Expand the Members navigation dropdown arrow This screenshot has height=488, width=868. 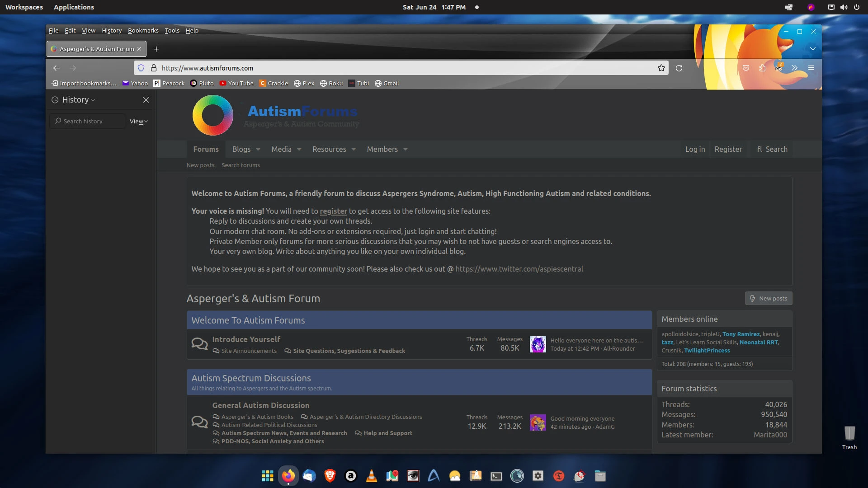(406, 150)
